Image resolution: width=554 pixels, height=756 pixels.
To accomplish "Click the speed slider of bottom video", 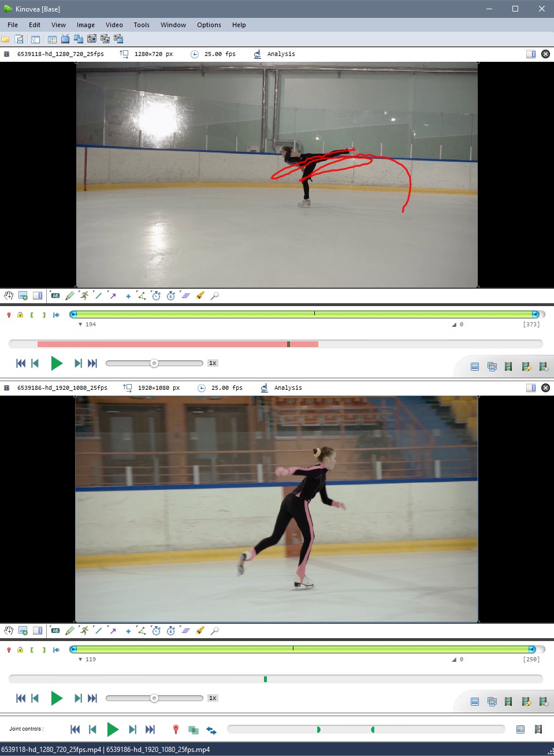I will coord(154,698).
